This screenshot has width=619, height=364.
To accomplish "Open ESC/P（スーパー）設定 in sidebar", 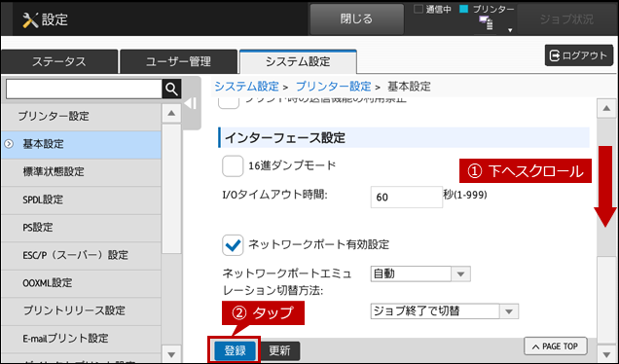I will [81, 255].
